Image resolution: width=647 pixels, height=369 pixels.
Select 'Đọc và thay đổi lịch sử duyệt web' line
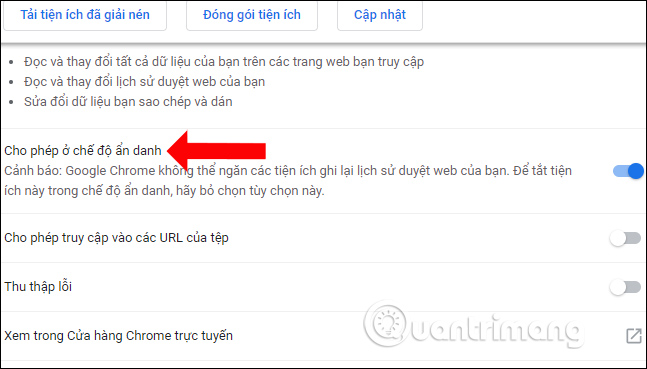(144, 82)
